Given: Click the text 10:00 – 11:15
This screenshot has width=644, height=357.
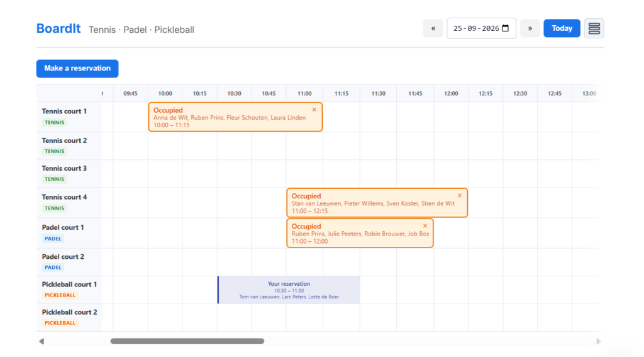Looking at the screenshot, I should 172,125.
